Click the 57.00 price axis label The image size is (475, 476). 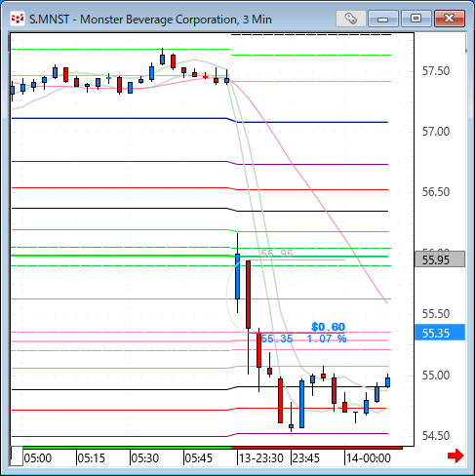click(436, 132)
